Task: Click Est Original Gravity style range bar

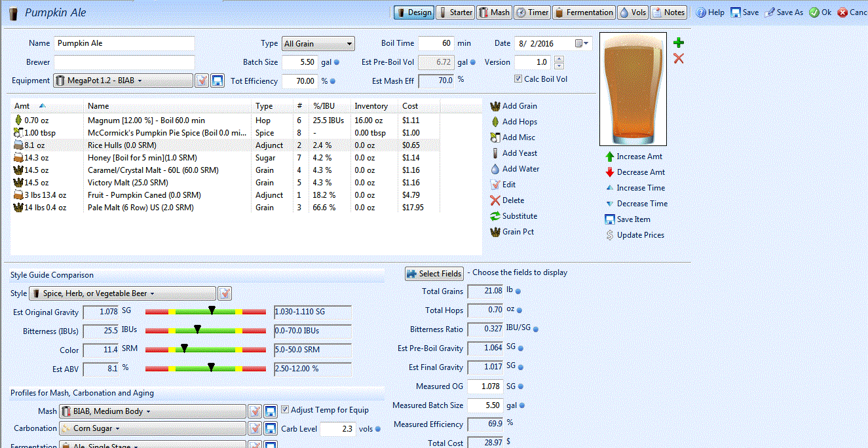Action: pos(205,312)
